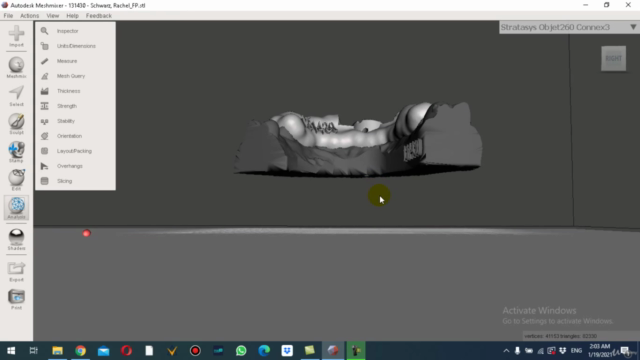Open the Print tool
Viewport: 640px width, 360px height.
pos(16,299)
